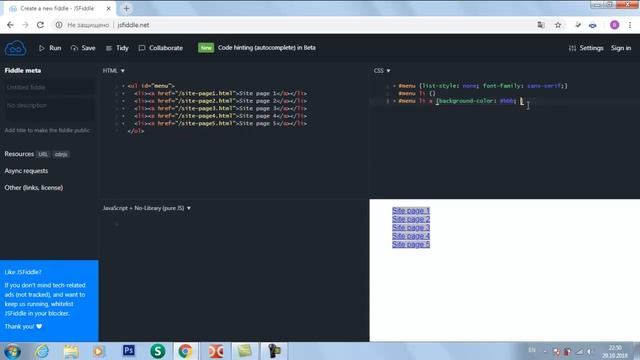Image resolution: width=640 pixels, height=360 pixels.
Task: Reload the jsfiddle.net page
Action: point(40,25)
